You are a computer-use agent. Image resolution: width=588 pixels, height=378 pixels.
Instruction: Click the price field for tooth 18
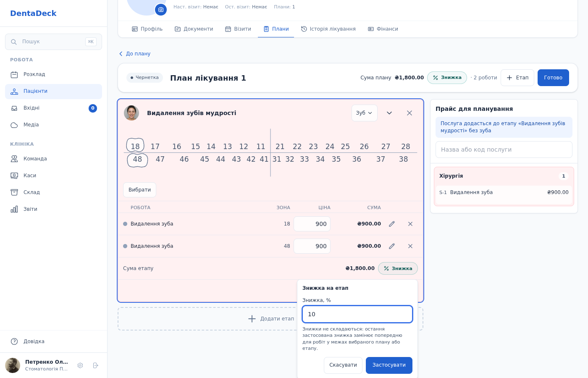(x=312, y=224)
